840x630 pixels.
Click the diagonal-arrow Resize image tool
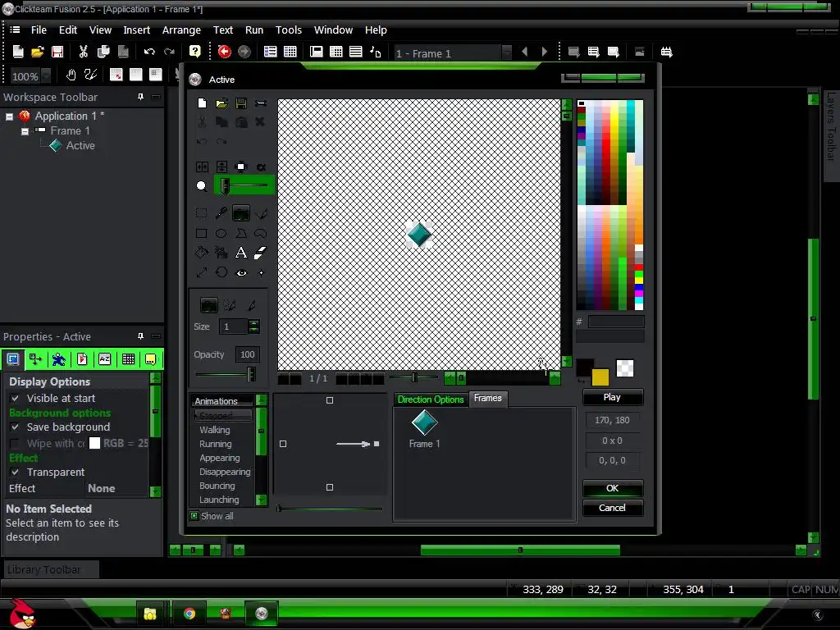(202, 272)
